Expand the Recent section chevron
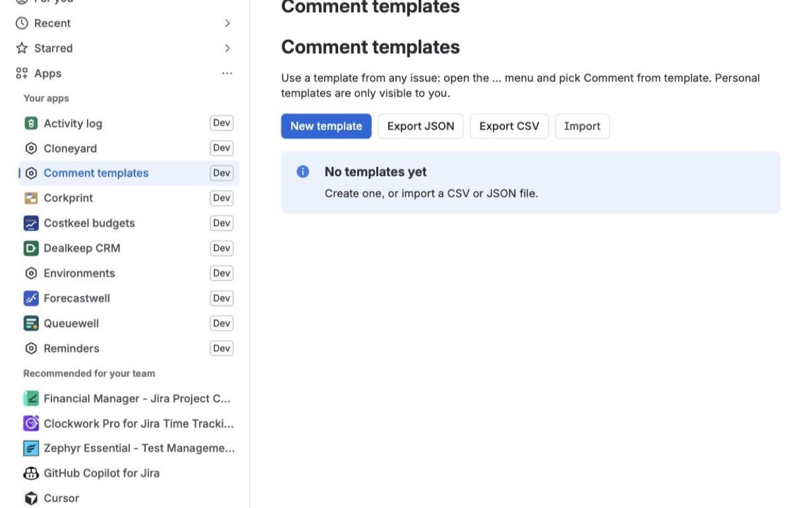The width and height of the screenshot is (812, 508). [227, 23]
